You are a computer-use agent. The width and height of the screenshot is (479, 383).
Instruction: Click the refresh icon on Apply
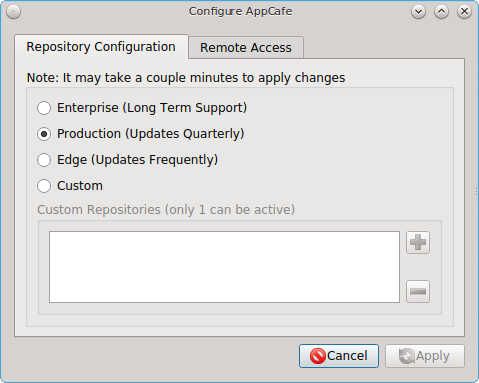[407, 356]
